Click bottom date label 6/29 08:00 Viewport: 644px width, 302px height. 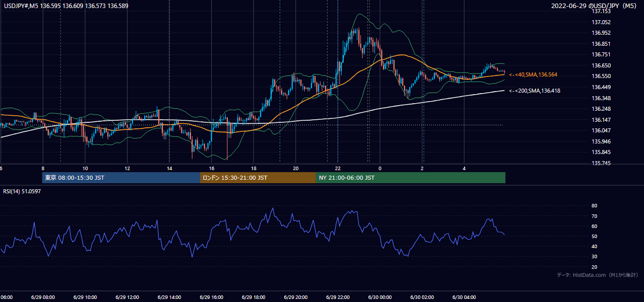pos(43,297)
